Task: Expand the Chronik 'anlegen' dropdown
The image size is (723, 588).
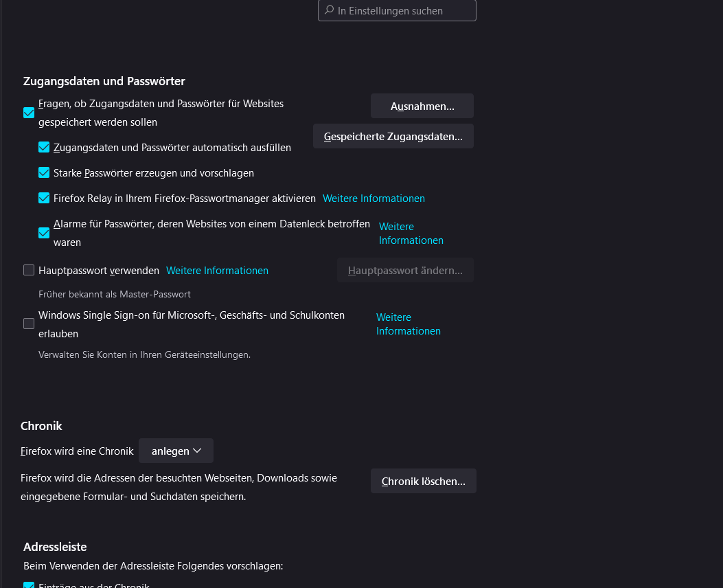Action: (x=176, y=451)
